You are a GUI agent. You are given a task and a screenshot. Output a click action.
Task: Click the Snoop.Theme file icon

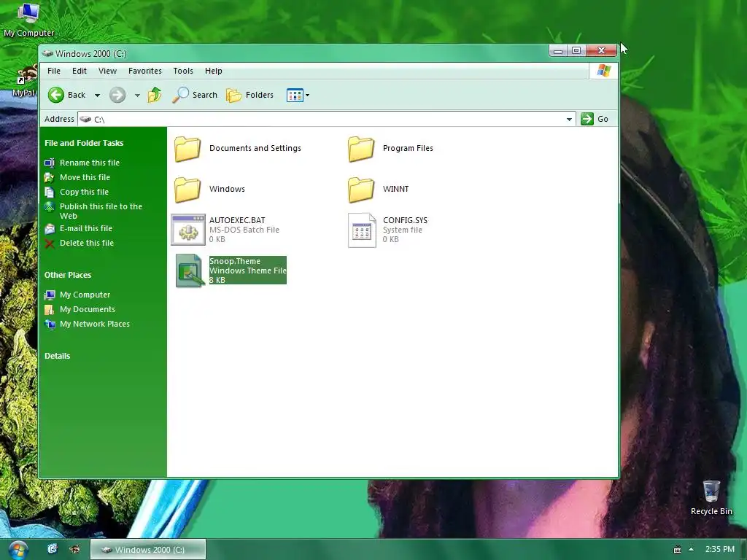(190, 271)
